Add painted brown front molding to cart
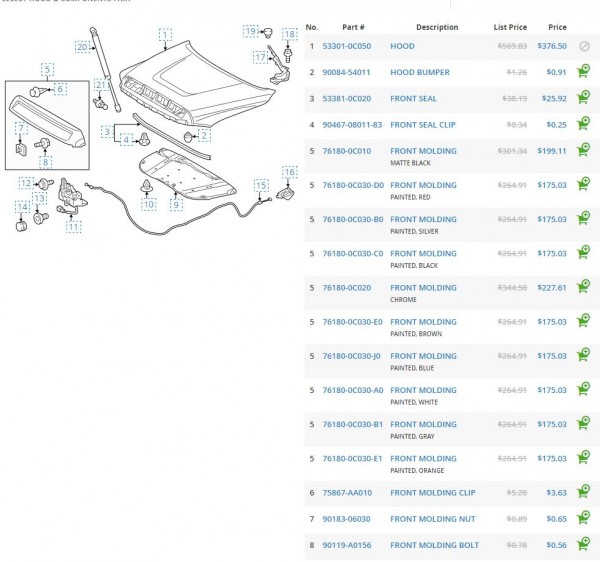This screenshot has height=562, width=600. point(583,321)
